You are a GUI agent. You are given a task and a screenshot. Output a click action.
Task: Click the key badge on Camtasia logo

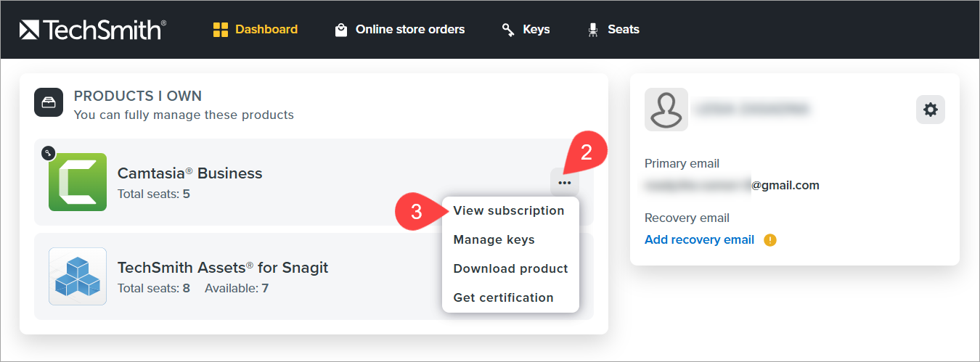click(49, 153)
